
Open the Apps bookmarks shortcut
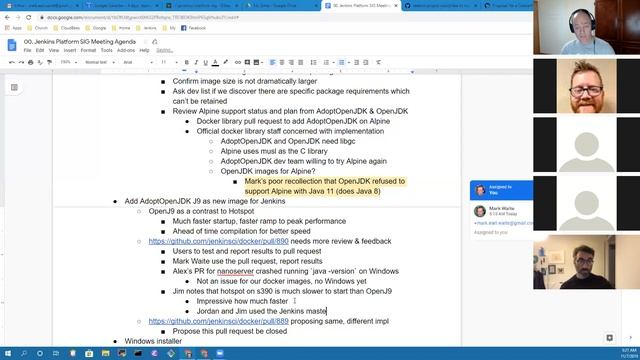[13, 28]
